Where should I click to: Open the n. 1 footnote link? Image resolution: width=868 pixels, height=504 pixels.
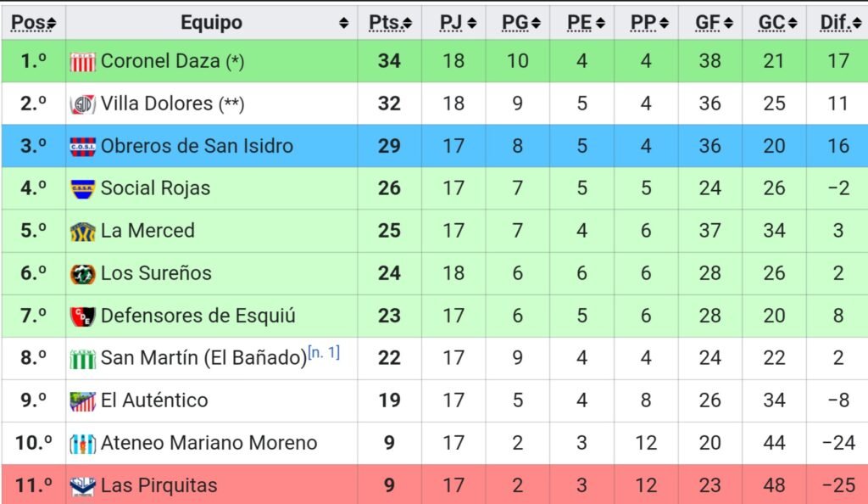point(324,352)
